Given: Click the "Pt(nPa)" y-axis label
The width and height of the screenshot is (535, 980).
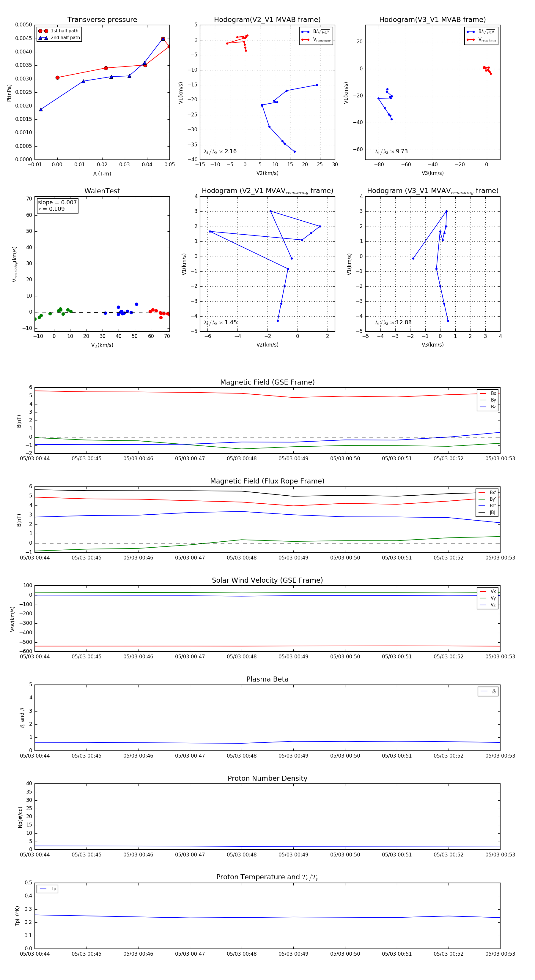Looking at the screenshot, I should pyautogui.click(x=9, y=93).
